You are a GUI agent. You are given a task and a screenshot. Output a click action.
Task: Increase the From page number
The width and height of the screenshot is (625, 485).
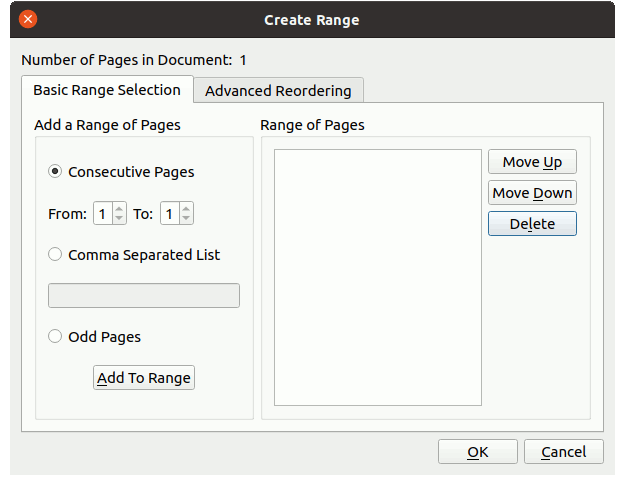119,209
